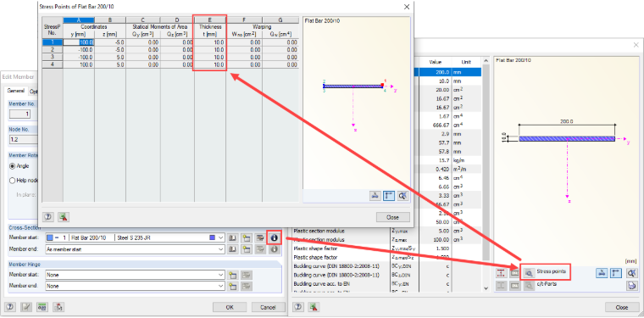The width and height of the screenshot is (644, 318).
Task: Toggle dimensions icon in cross-section info window
Action: [x=615, y=272]
